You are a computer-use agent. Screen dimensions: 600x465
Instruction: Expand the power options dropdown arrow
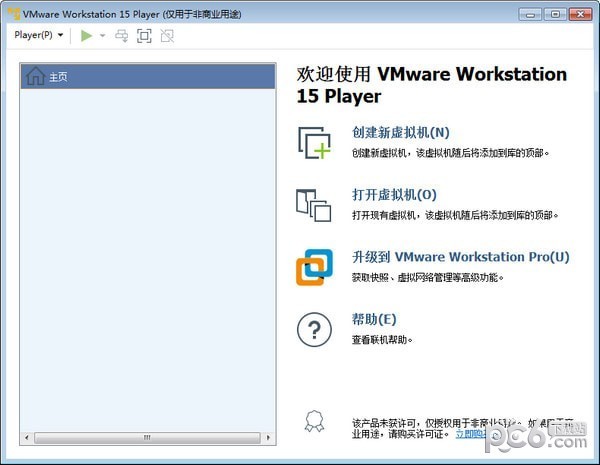point(102,36)
